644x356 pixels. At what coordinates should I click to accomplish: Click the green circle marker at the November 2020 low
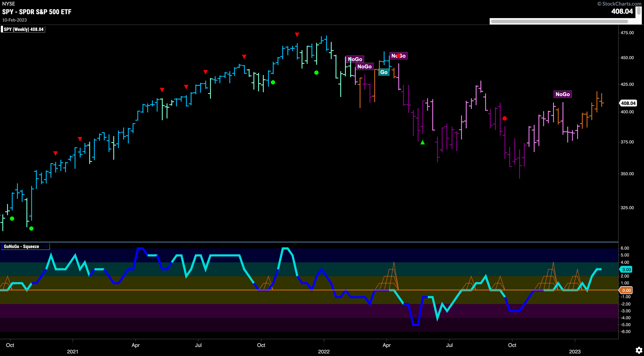(x=31, y=229)
